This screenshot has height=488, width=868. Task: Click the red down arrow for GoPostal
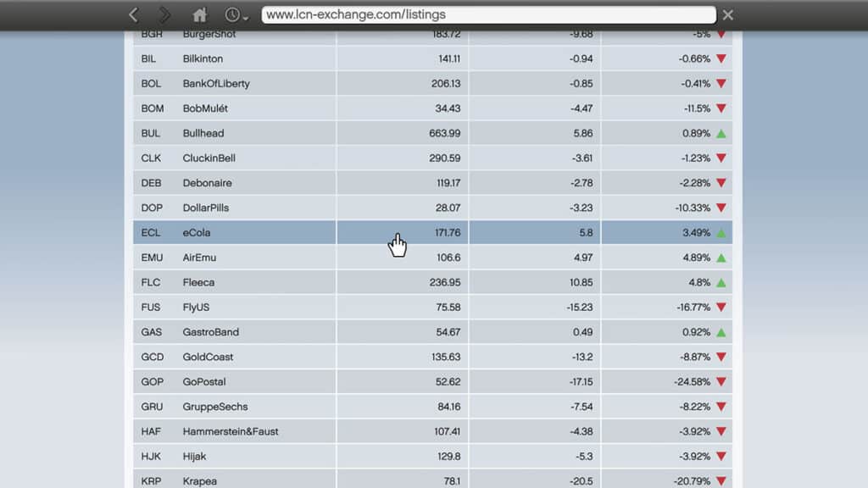click(721, 382)
